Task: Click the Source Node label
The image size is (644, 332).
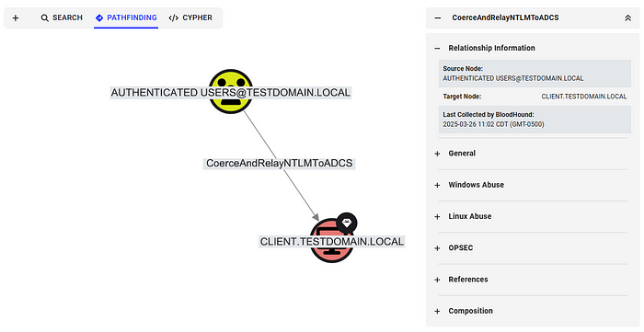Action: [x=463, y=69]
